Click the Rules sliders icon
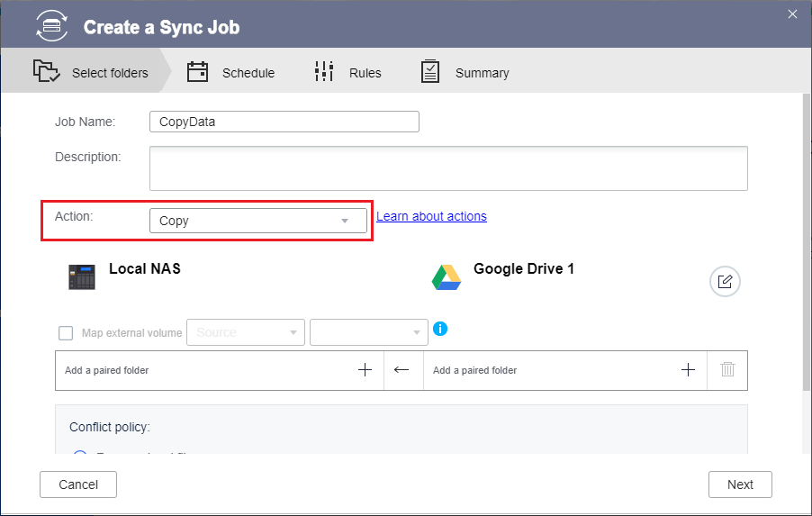This screenshot has height=516, width=812. pos(324,71)
